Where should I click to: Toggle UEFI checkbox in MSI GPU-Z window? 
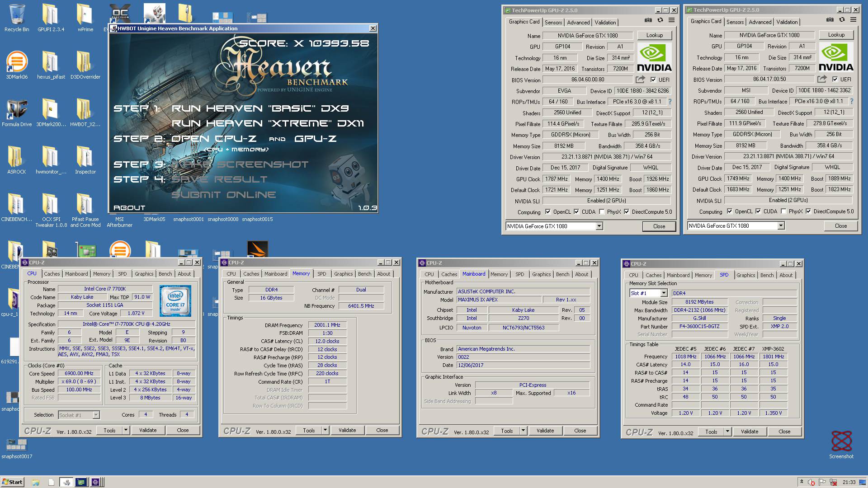[835, 80]
